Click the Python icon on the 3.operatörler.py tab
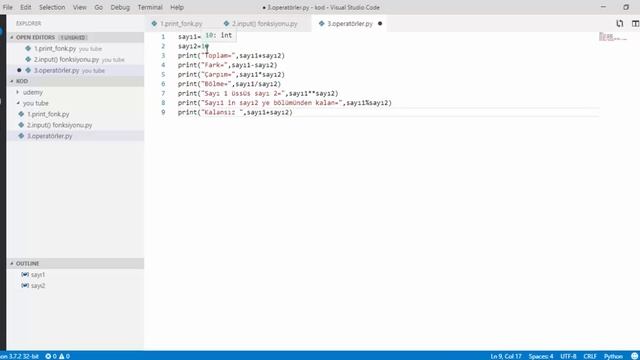The height and width of the screenshot is (360, 640). (x=322, y=24)
